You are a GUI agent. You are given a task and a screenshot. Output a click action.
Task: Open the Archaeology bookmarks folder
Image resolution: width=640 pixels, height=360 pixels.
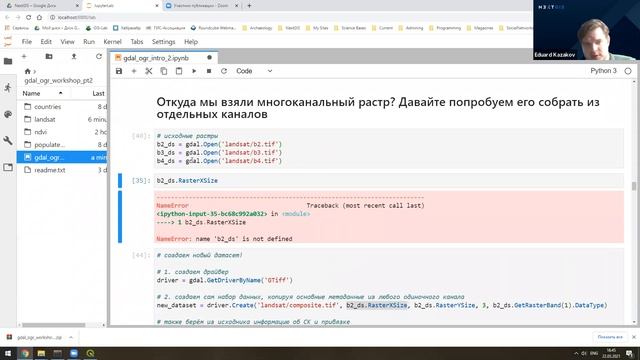257,28
